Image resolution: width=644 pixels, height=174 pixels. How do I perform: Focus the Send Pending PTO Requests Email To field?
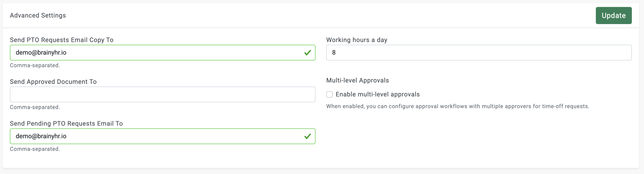point(162,136)
